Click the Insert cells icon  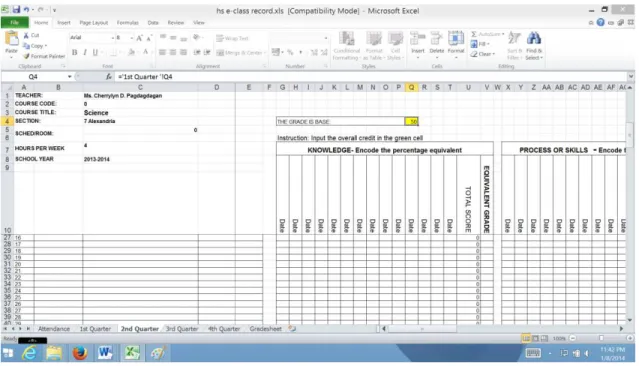pyautogui.click(x=417, y=39)
